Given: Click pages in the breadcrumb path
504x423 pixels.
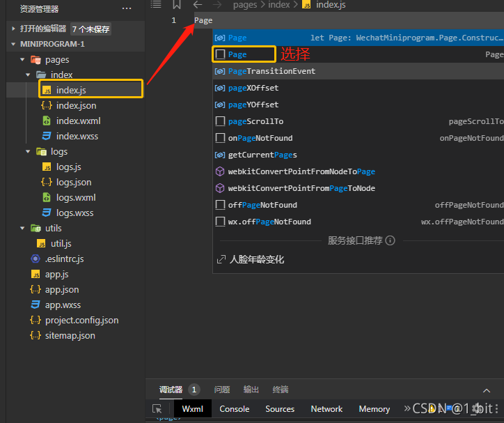Looking at the screenshot, I should click(245, 5).
